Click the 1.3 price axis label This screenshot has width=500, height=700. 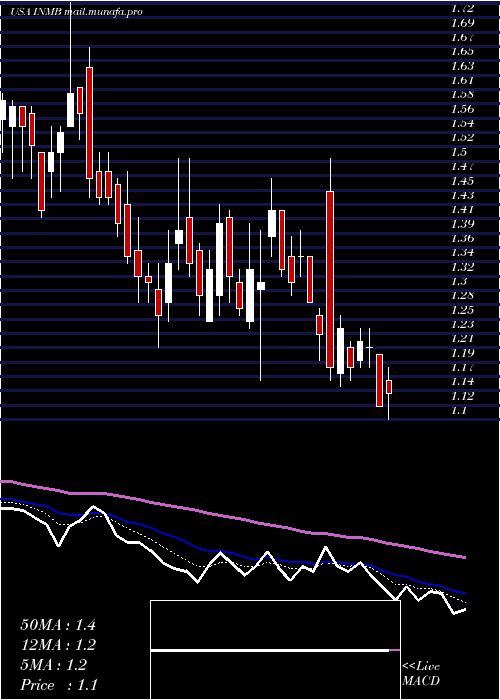point(459,281)
